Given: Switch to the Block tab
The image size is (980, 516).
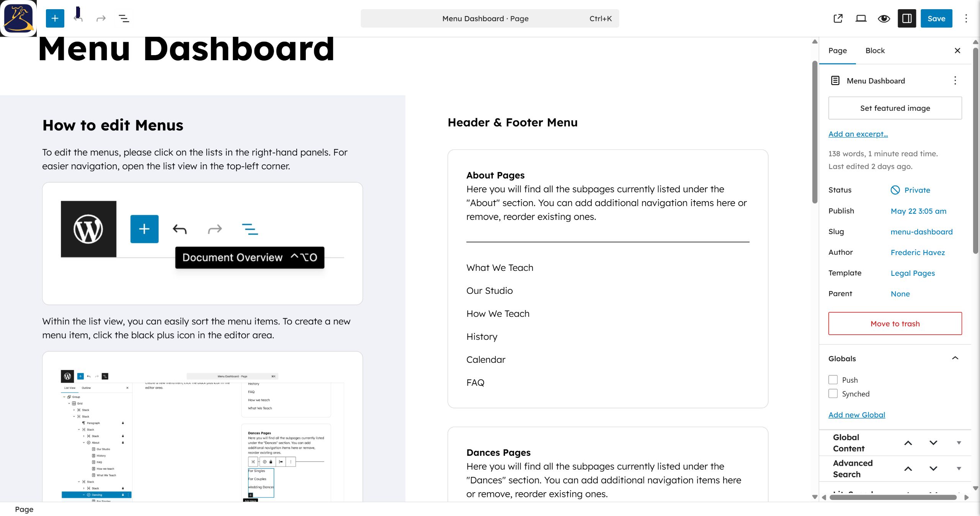Looking at the screenshot, I should tap(875, 51).
